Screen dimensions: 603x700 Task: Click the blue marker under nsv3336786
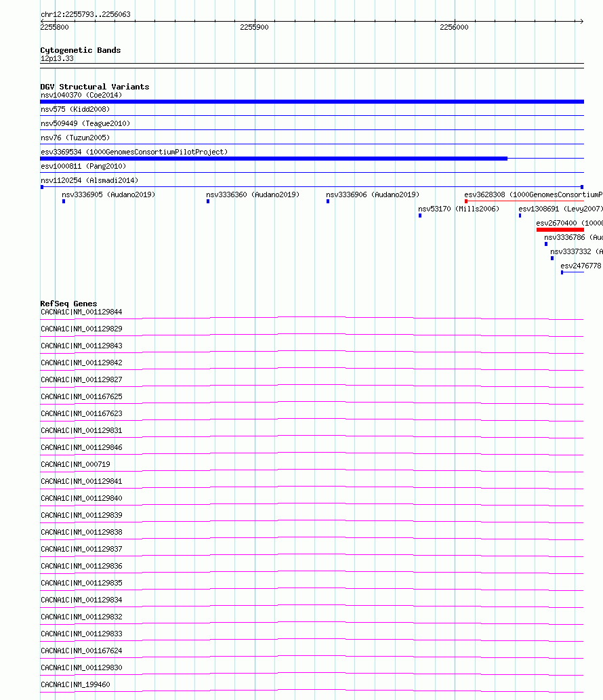pos(546,244)
